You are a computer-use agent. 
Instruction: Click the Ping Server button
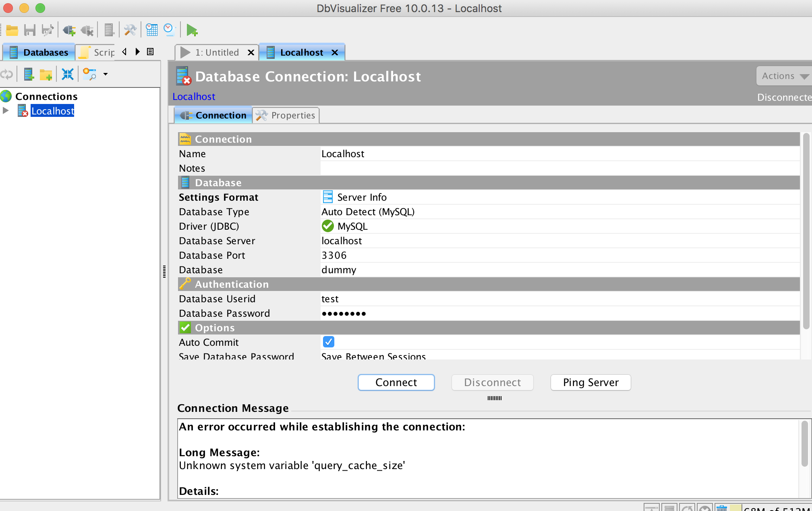pos(590,382)
